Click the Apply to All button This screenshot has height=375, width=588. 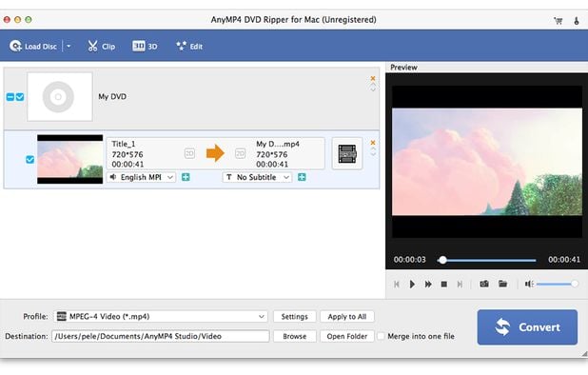(x=347, y=317)
